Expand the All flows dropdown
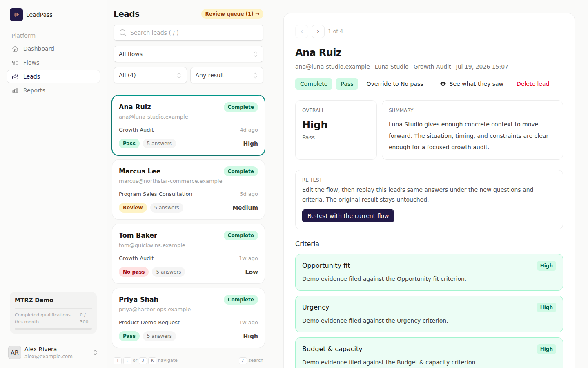Screen dimensions: 588x368 coord(188,54)
